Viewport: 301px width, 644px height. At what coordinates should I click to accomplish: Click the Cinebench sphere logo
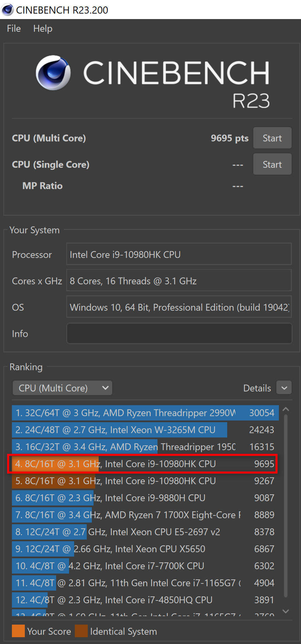pos(53,72)
